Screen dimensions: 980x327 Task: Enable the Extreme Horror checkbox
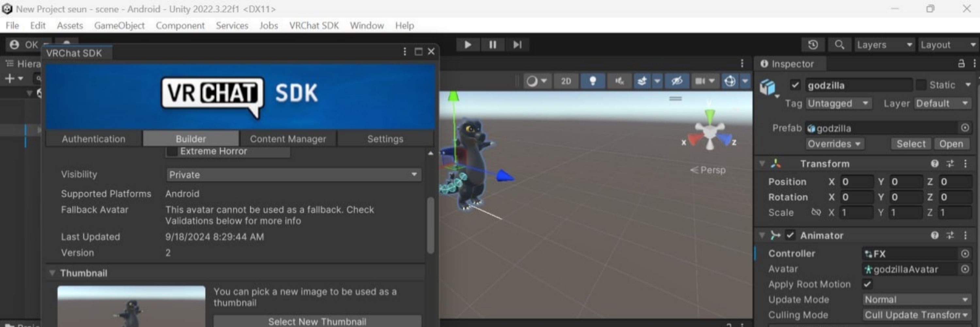(172, 151)
